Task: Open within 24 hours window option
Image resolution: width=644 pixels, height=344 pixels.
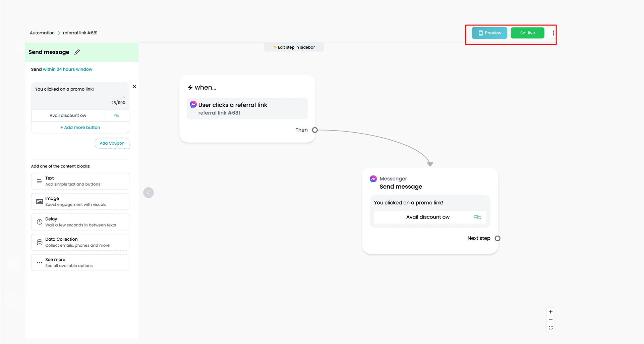Action: click(67, 69)
